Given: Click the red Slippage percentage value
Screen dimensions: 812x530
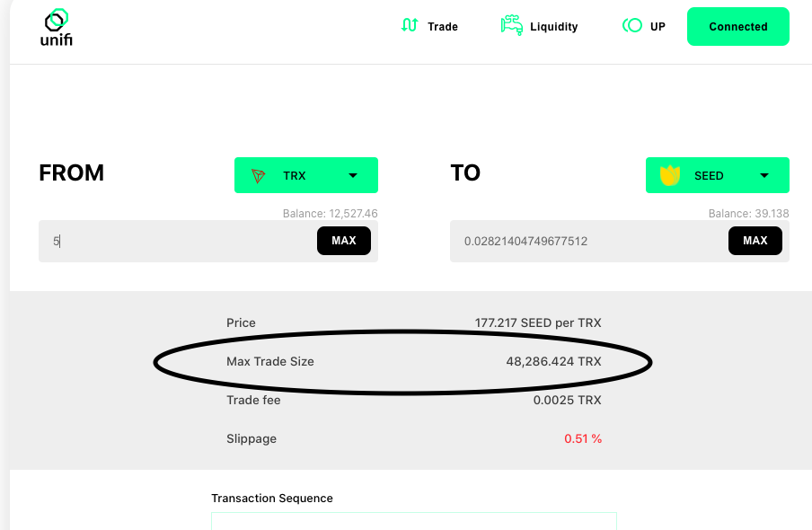Looking at the screenshot, I should pyautogui.click(x=582, y=439).
